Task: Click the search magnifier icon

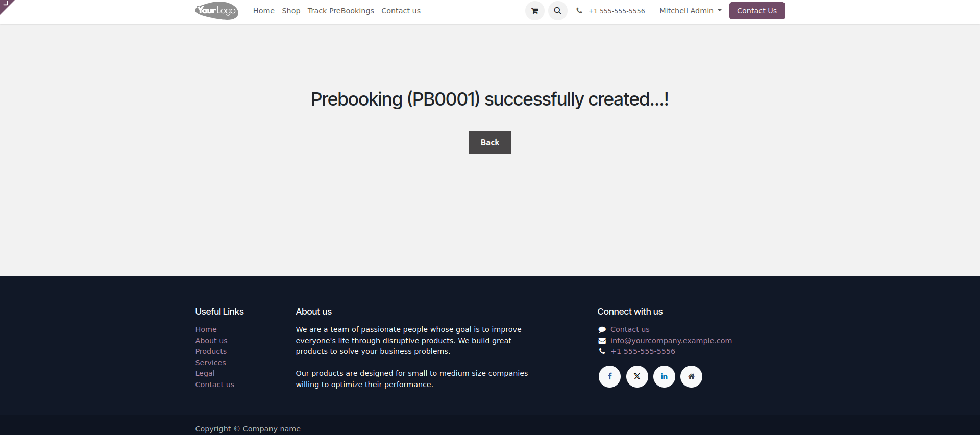Action: point(557,11)
